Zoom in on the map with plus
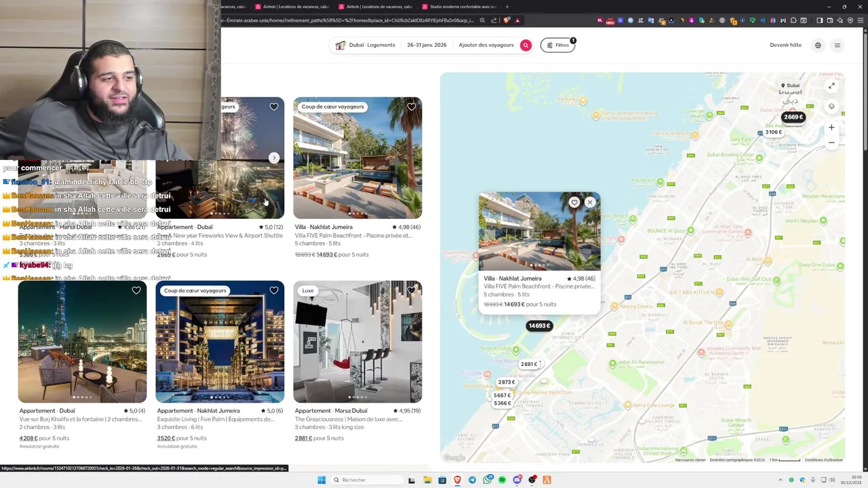This screenshot has width=868, height=488. tap(831, 127)
